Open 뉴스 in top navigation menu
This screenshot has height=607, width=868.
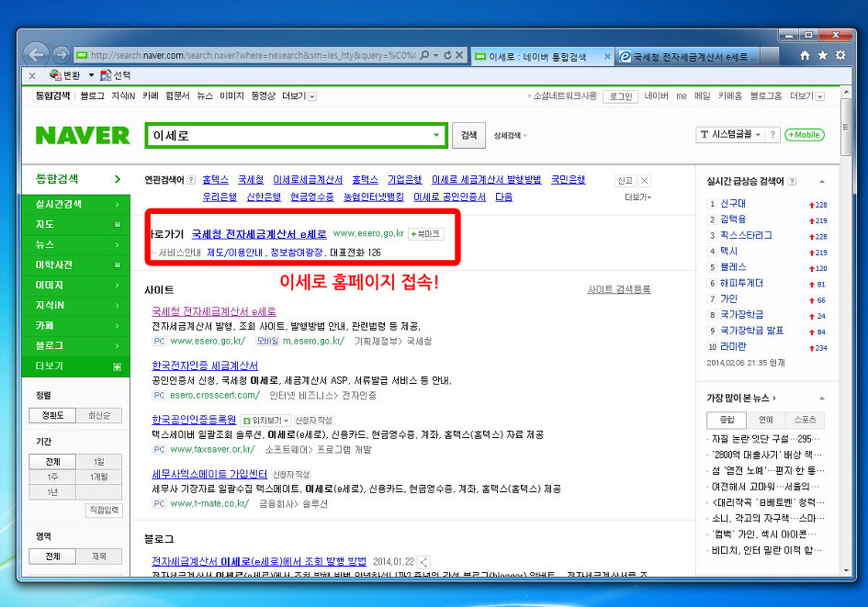tap(205, 96)
